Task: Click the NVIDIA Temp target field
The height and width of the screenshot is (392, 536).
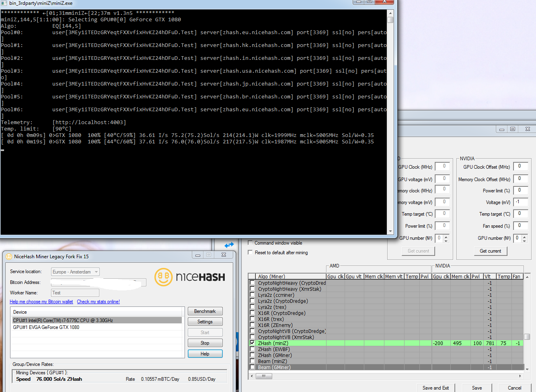Action: [521, 214]
